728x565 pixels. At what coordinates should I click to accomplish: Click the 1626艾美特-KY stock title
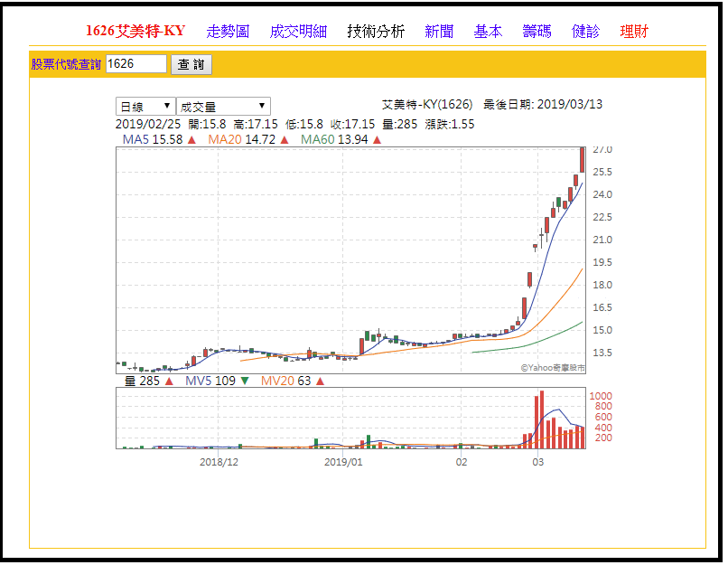click(135, 31)
